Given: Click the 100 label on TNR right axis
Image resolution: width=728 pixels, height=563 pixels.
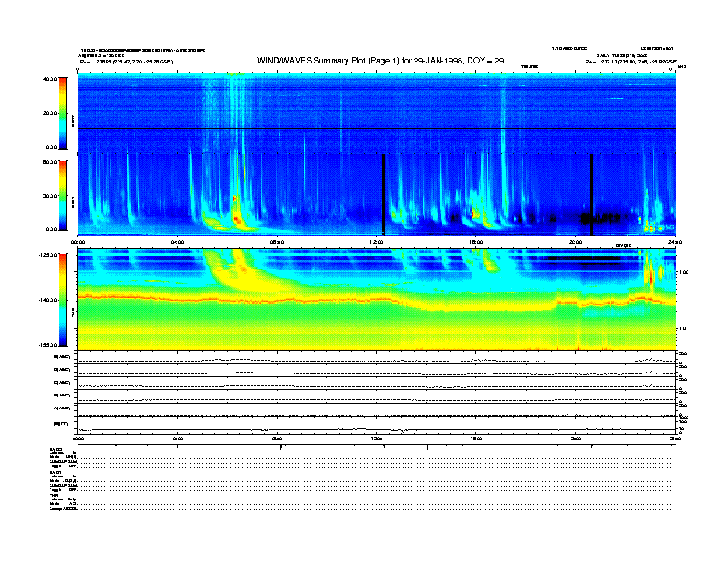Looking at the screenshot, I should click(684, 272).
